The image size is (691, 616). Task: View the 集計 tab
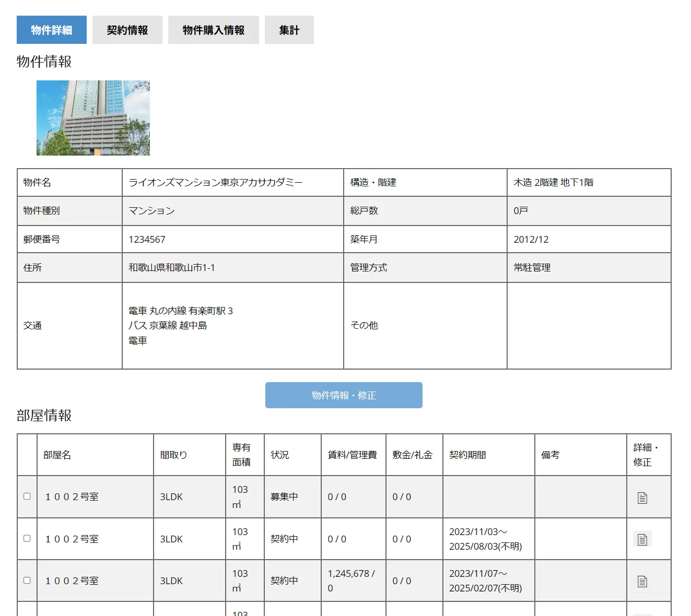tap(289, 30)
